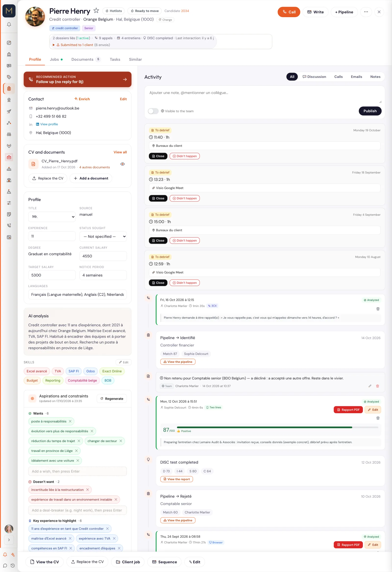
Task: Star Pierre Henry as favorite
Action: coord(96,11)
